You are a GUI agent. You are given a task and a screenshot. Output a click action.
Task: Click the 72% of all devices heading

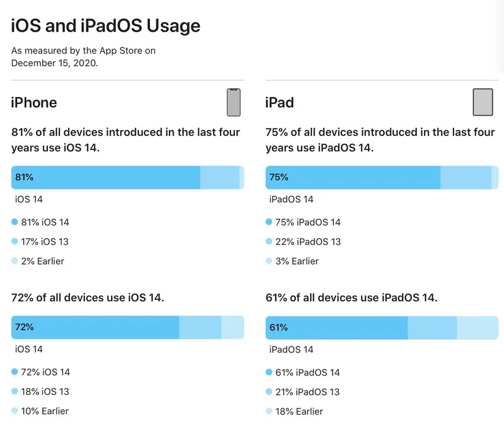(x=88, y=297)
